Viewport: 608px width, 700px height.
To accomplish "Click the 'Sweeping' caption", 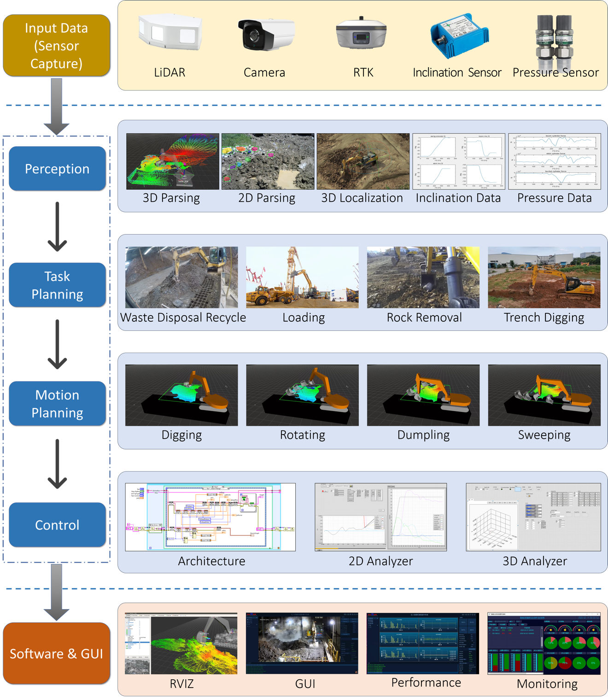I will tap(544, 435).
